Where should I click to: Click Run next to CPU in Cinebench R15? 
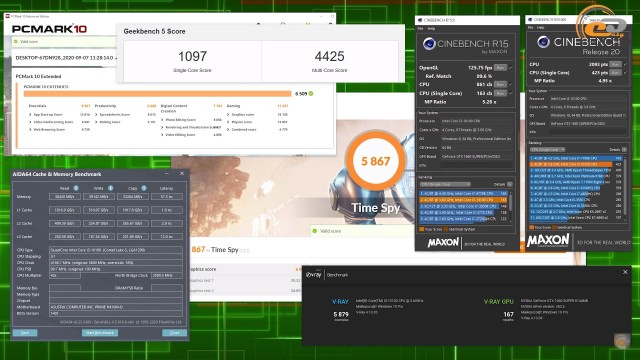[x=500, y=84]
